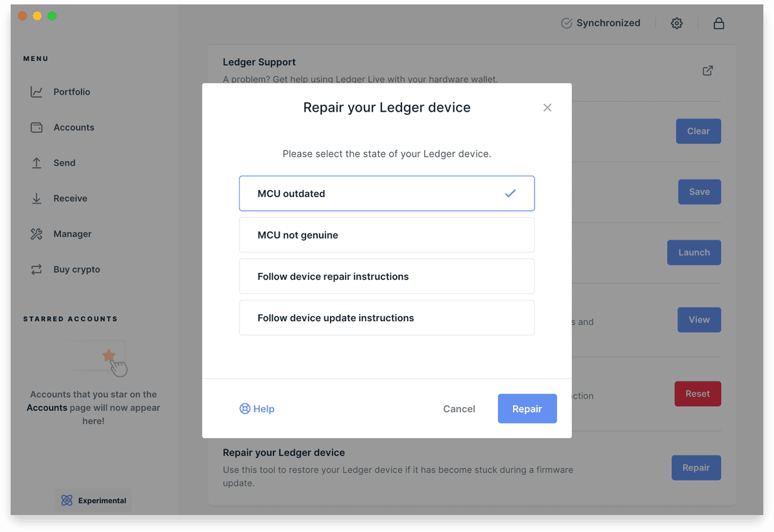
Task: Click the Accounts wallet icon
Action: coord(36,127)
